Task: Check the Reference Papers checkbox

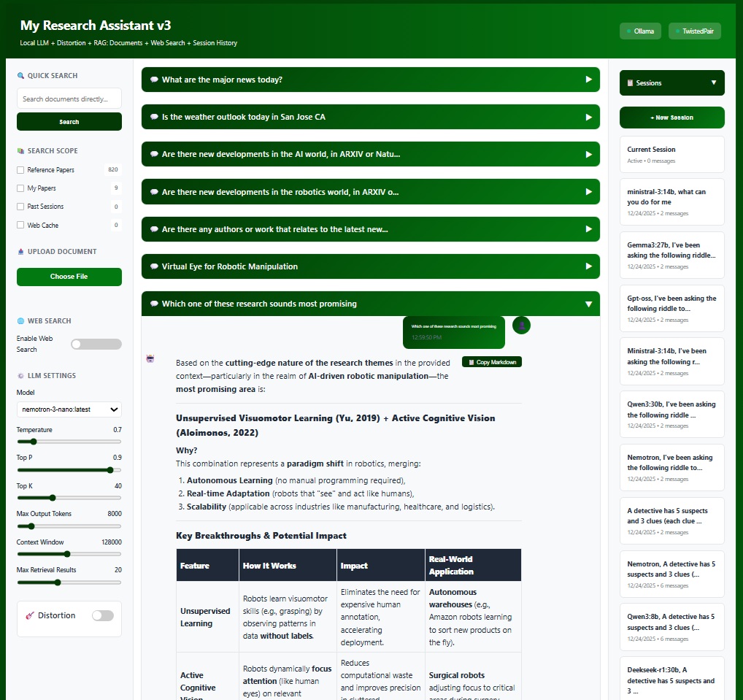Action: point(20,169)
